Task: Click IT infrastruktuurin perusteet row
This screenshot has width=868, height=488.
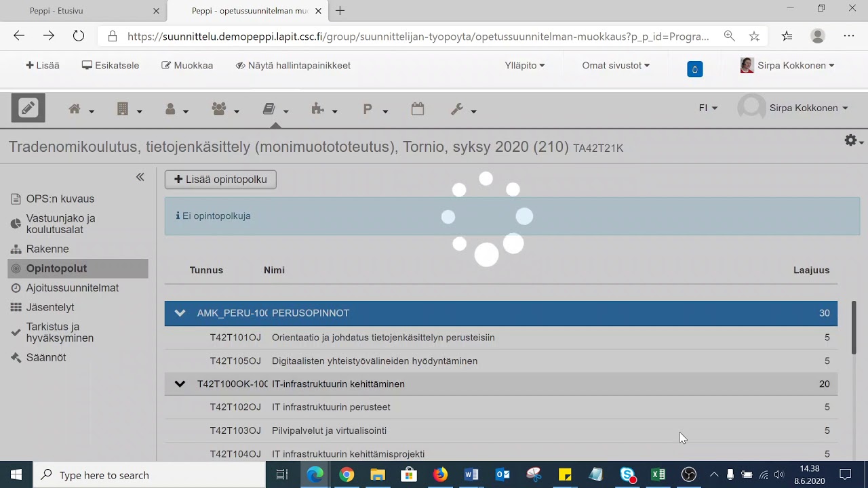Action: click(501, 407)
